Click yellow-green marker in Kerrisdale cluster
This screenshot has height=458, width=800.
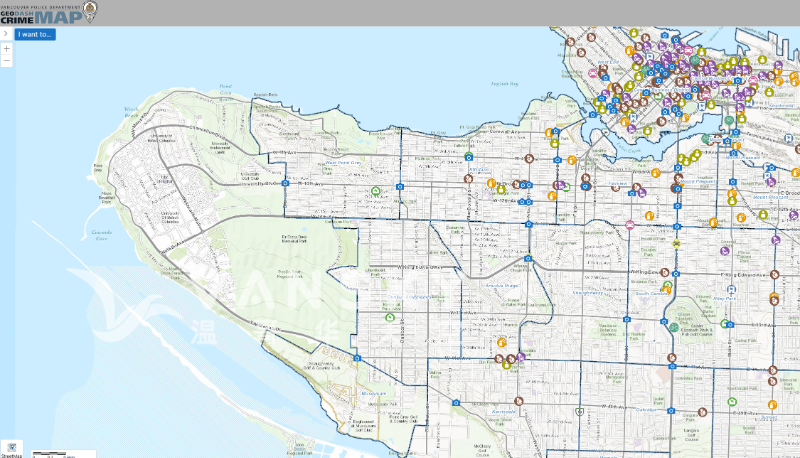point(506,365)
